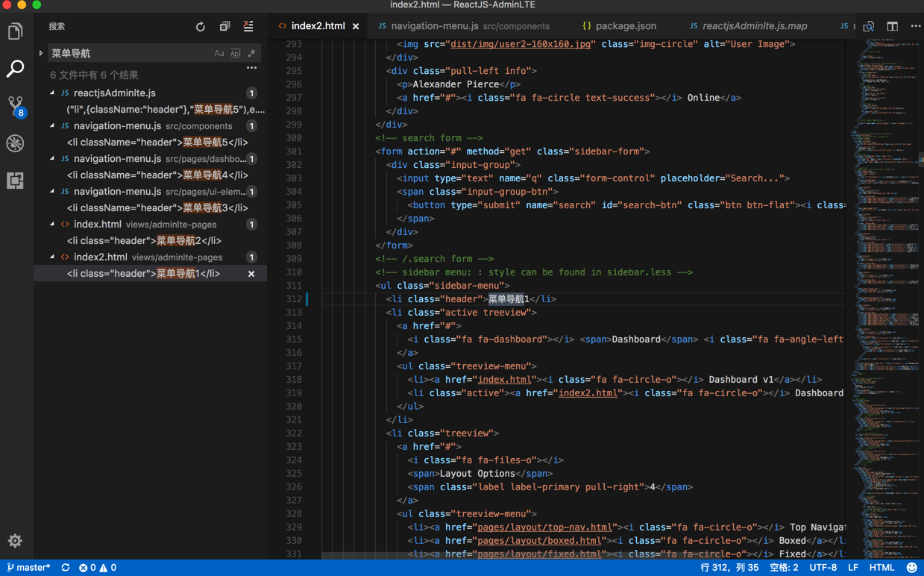Collapse reactjsAdminlte.js search result group
924x576 pixels.
[x=52, y=93]
